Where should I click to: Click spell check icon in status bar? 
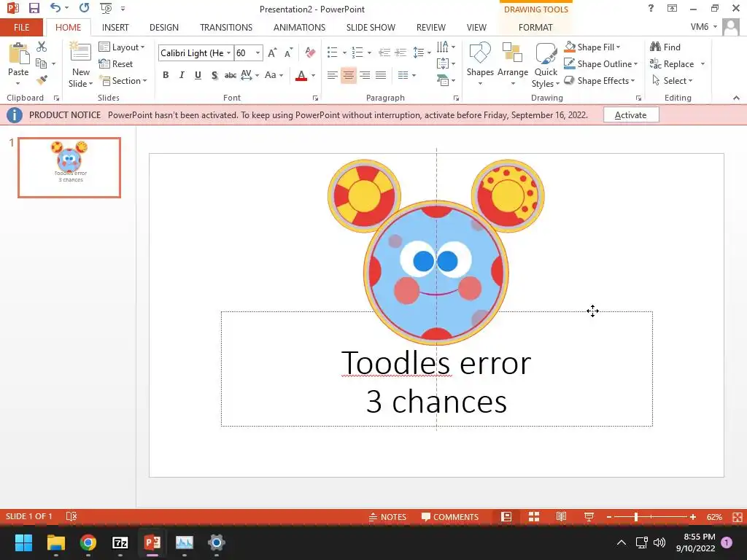[x=71, y=517]
